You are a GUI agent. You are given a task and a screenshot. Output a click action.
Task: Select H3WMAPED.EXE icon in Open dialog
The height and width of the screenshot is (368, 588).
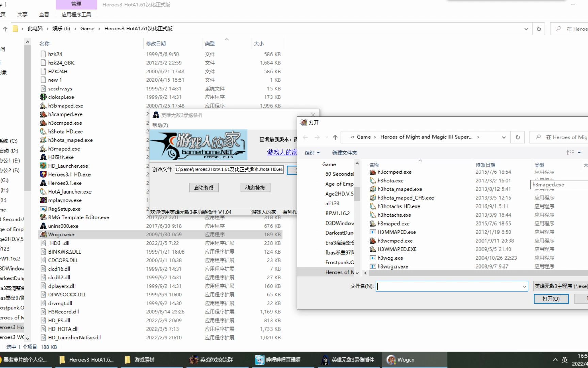[373, 249]
